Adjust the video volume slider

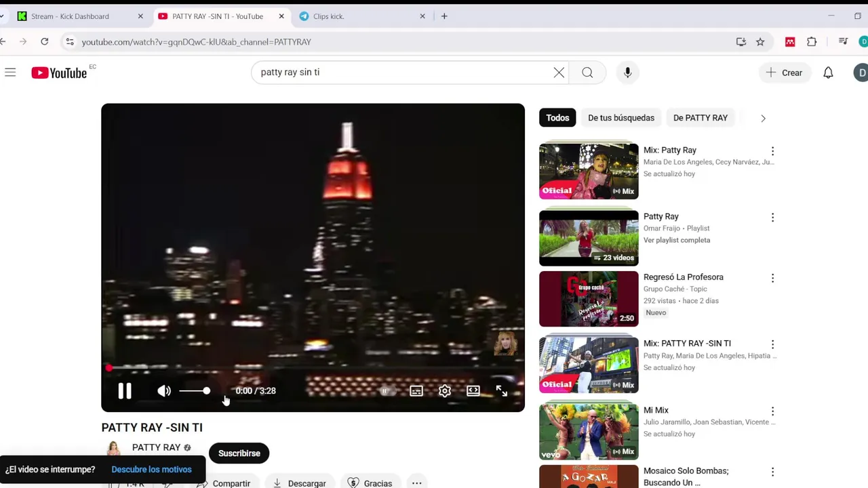[195, 391]
